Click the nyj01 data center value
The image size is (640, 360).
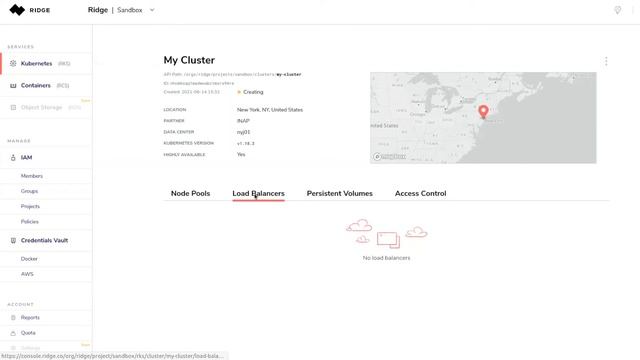point(243,132)
